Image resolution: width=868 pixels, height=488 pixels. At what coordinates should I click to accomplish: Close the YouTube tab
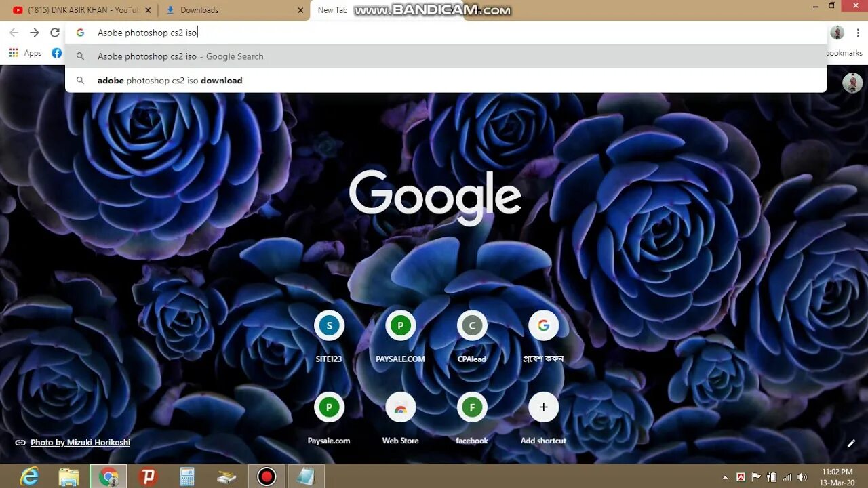click(148, 10)
